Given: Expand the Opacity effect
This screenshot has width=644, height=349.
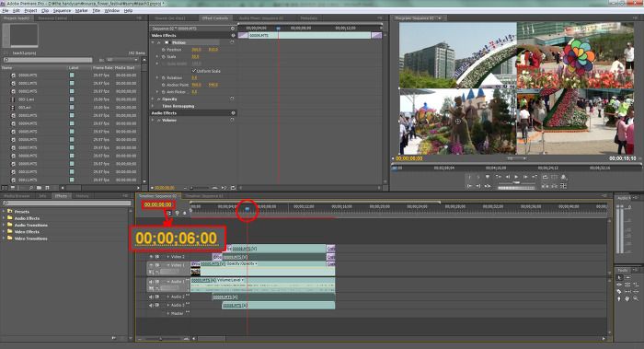Looking at the screenshot, I should tap(154, 99).
